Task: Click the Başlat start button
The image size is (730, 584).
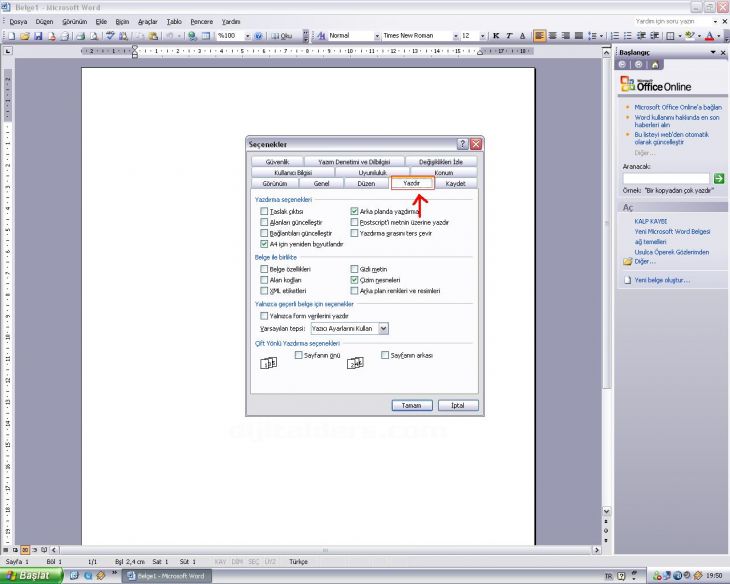Action: (x=31, y=576)
